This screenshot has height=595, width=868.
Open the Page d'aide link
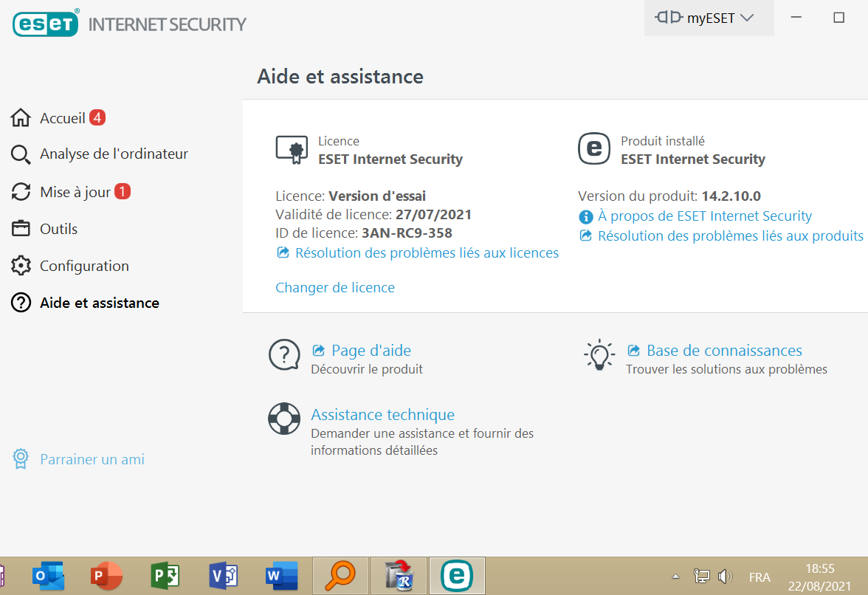click(x=371, y=351)
